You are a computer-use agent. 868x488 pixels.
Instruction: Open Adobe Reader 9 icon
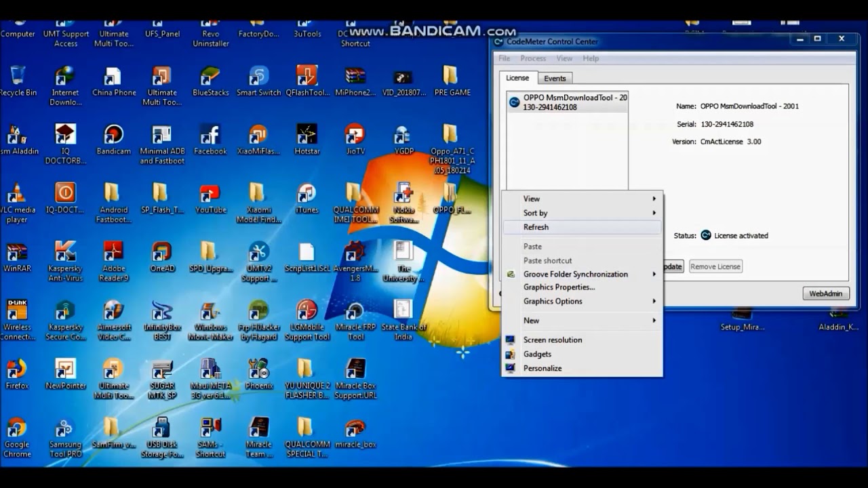(113, 262)
